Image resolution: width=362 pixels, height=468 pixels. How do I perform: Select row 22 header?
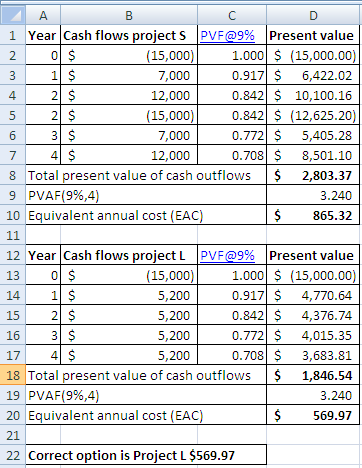[13, 455]
